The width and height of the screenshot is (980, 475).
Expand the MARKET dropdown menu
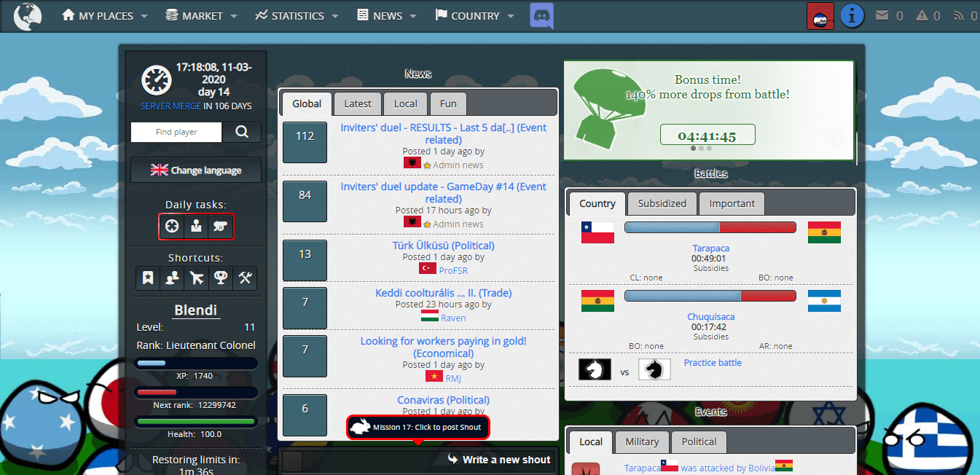point(202,15)
